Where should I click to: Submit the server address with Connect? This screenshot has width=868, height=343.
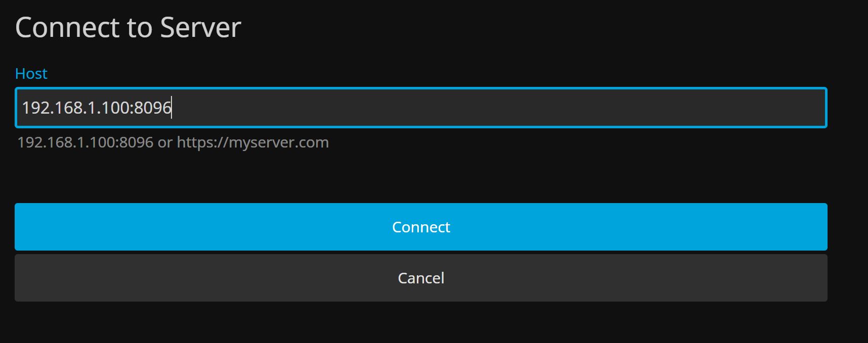coord(421,227)
